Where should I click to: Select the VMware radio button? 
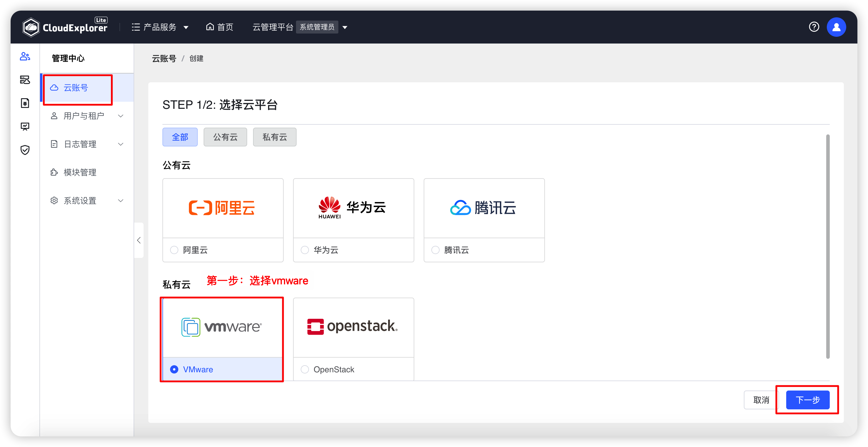[174, 370]
